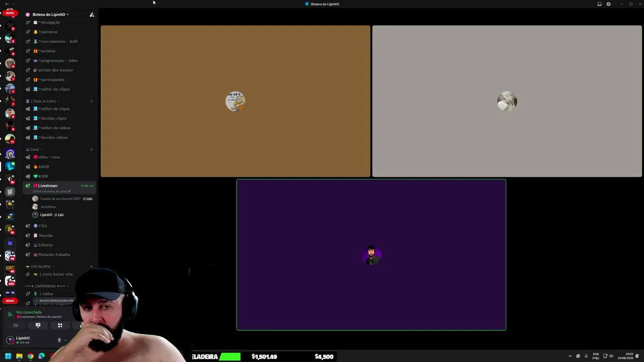Share your screen from the voice panel

[x=38, y=326]
